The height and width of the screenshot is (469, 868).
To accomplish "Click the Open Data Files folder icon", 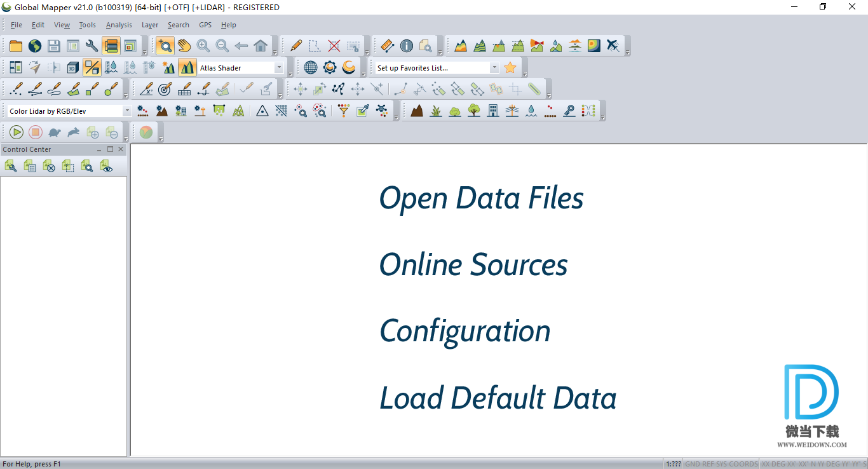I will [x=16, y=46].
